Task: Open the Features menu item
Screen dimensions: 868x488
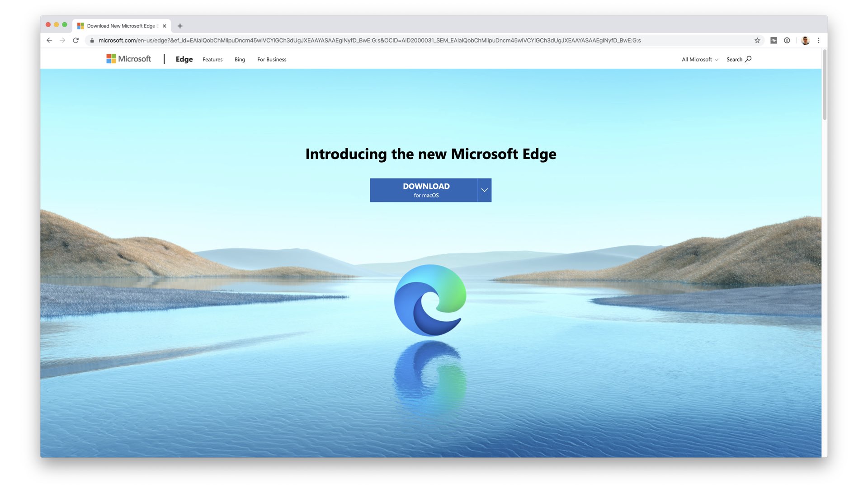Action: click(212, 59)
